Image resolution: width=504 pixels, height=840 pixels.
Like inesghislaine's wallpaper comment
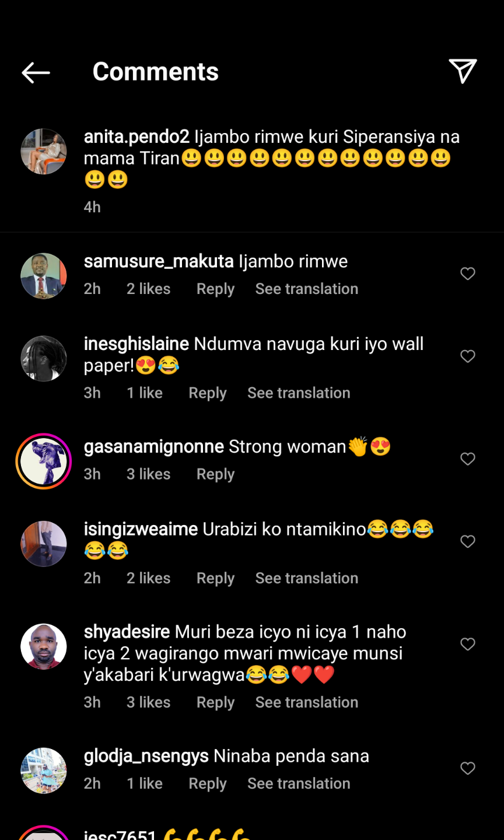coord(468,356)
